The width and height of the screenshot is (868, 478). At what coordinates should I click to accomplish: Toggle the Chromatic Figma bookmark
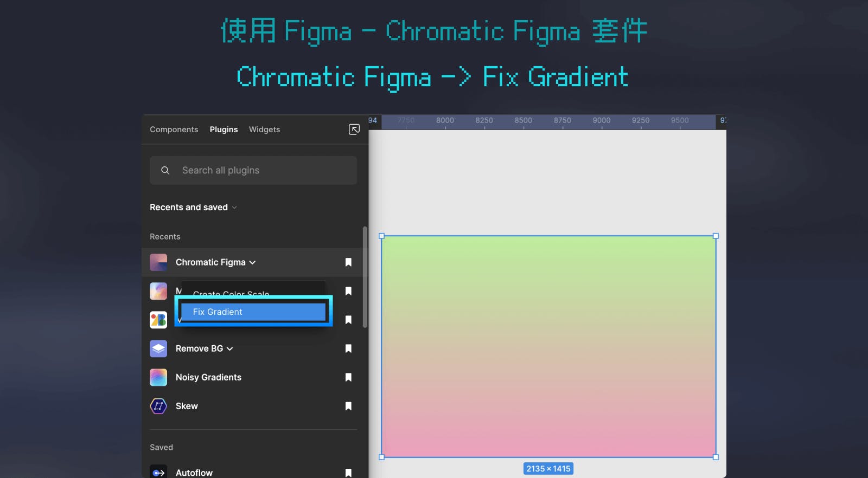click(x=348, y=262)
